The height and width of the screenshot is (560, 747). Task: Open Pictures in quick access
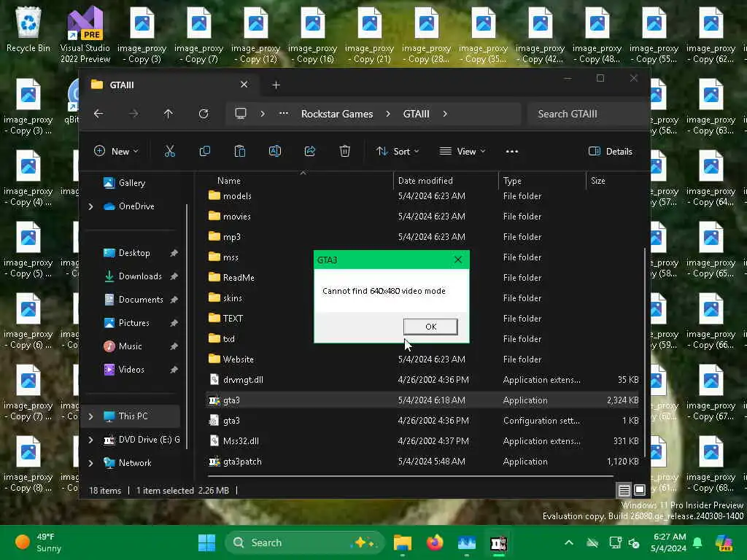point(134,323)
